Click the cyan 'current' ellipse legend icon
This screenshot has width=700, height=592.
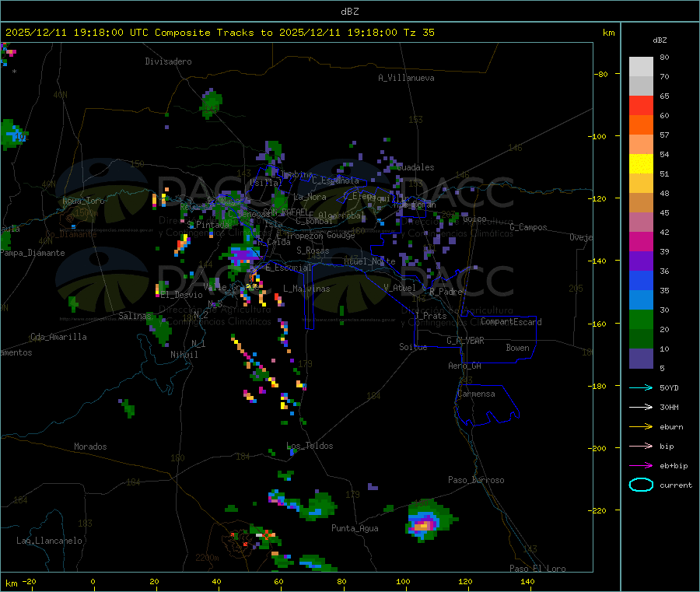[641, 485]
